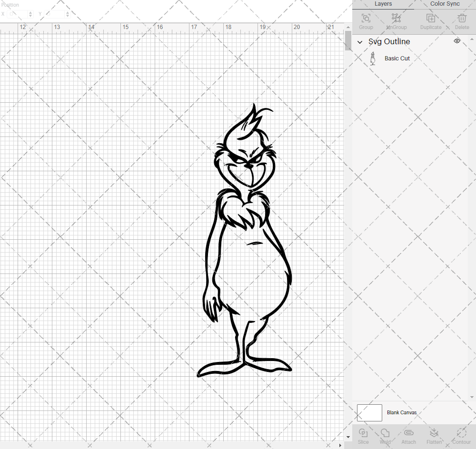This screenshot has width=476, height=449.
Task: Click the Position Y stepper arrows
Action: (x=68, y=14)
